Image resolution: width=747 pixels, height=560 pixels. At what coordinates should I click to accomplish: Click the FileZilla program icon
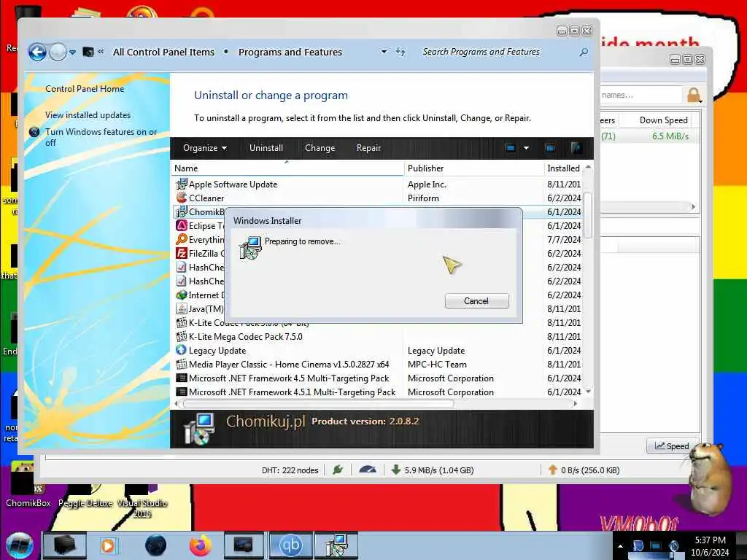tap(181, 253)
